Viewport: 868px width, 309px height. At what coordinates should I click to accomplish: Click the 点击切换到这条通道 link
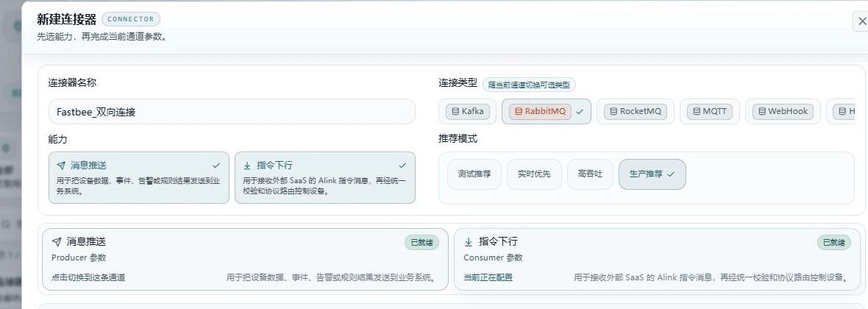click(88, 278)
